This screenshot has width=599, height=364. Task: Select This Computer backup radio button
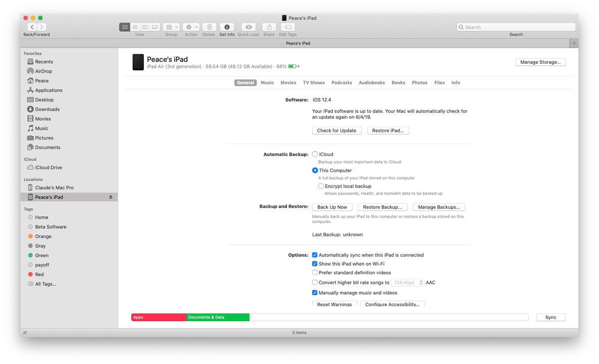315,171
